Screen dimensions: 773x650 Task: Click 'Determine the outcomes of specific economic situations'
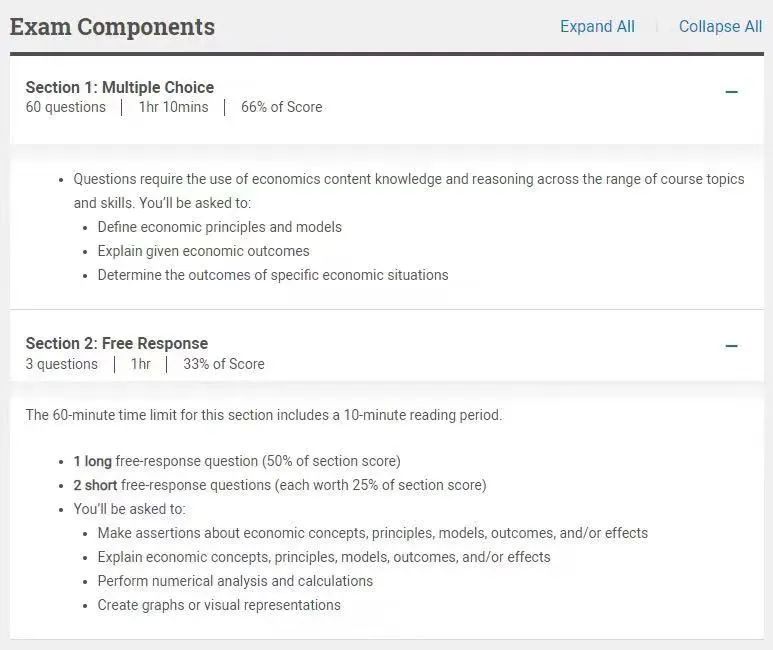pyautogui.click(x=273, y=275)
